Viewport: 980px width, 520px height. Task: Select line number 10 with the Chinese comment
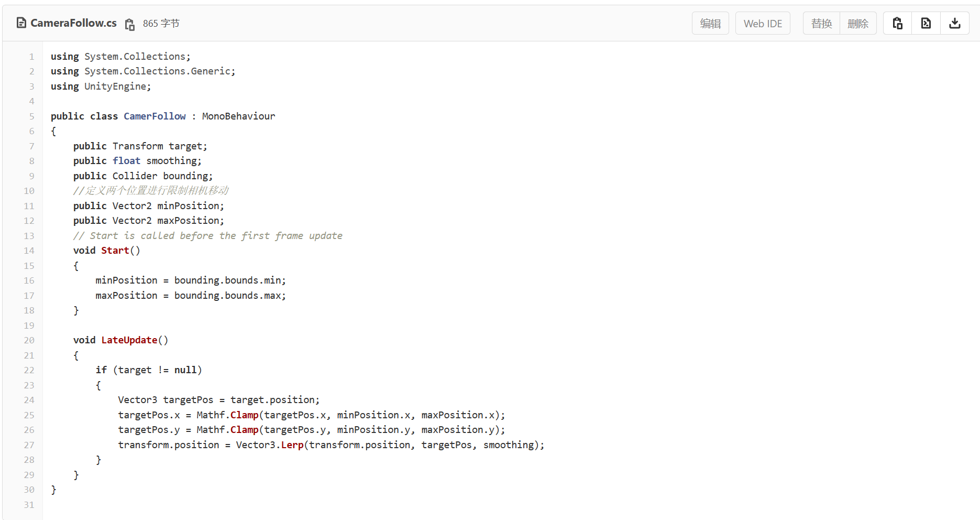click(x=29, y=191)
